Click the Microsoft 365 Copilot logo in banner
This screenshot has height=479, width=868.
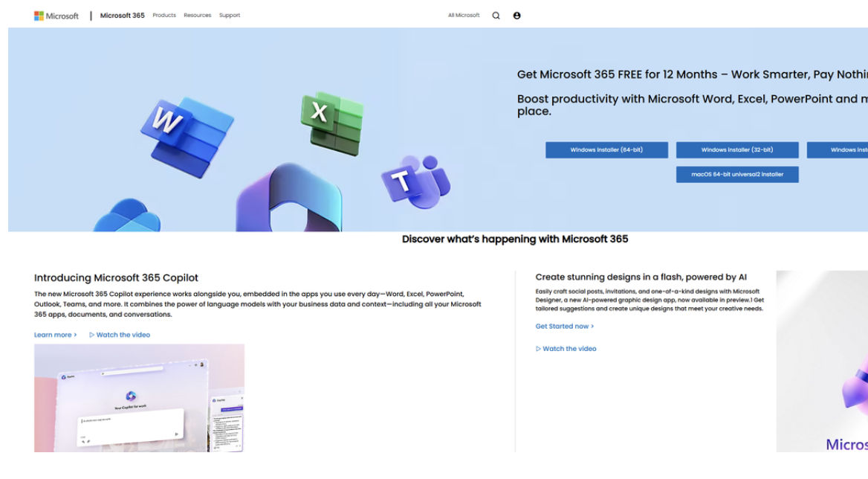[x=289, y=198]
